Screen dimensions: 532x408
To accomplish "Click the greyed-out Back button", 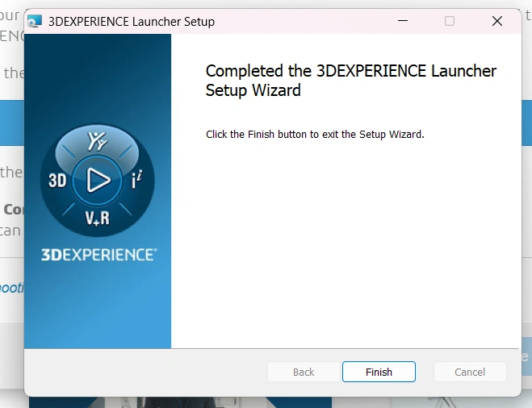I will pyautogui.click(x=304, y=372).
